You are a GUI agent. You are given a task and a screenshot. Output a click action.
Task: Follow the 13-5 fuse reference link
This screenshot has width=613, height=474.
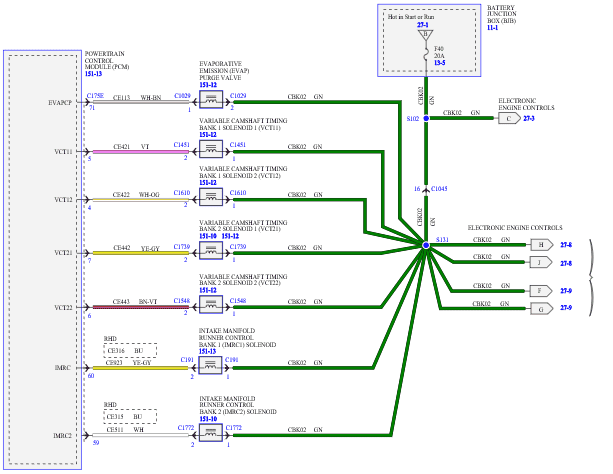coord(439,63)
